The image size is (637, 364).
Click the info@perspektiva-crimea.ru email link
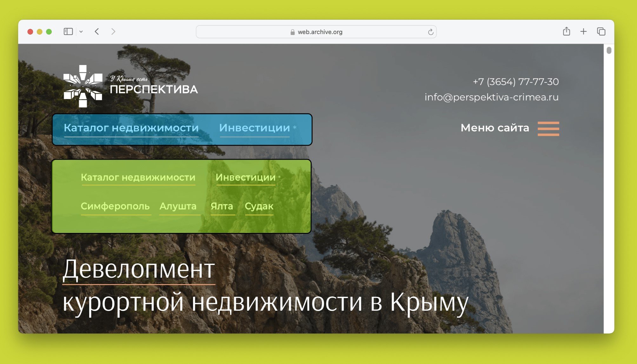click(491, 97)
